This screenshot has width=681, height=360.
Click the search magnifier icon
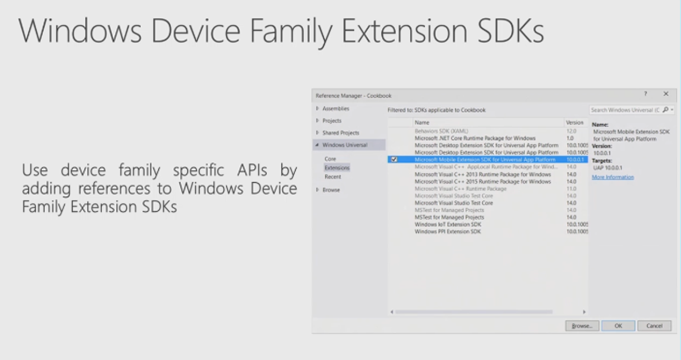pyautogui.click(x=665, y=110)
